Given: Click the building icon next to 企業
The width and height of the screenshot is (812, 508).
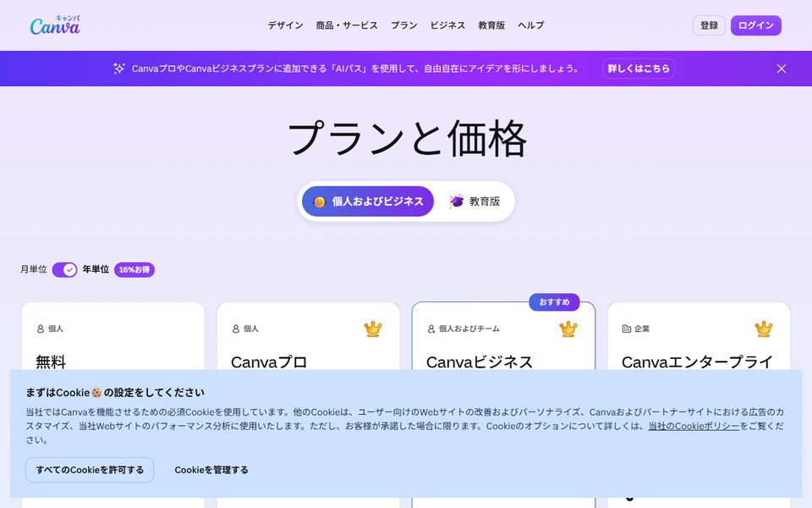Looking at the screenshot, I should click(626, 329).
